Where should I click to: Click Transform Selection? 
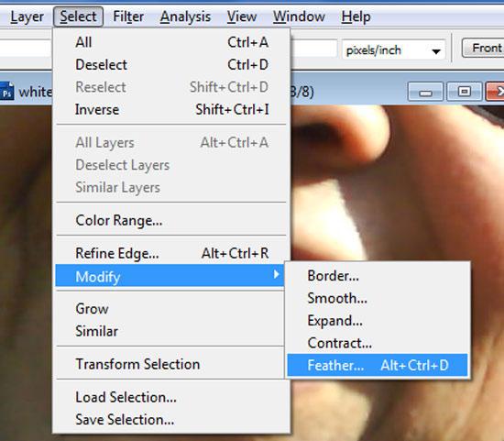(171, 365)
